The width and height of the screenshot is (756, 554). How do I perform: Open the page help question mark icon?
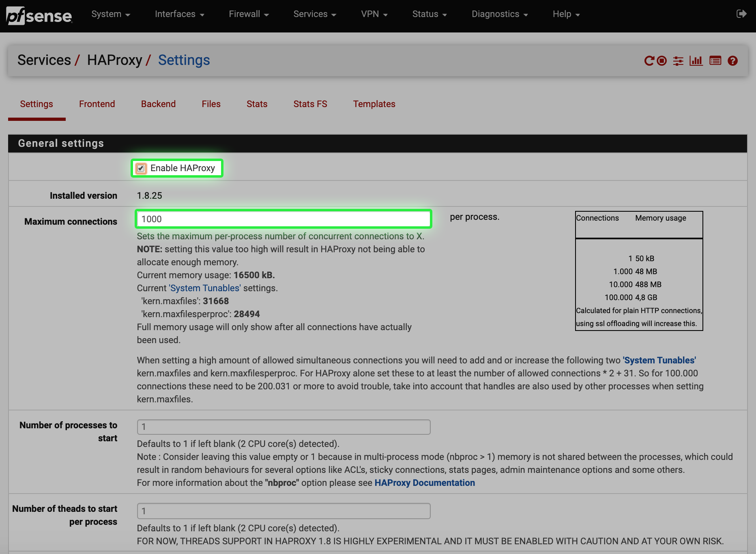coord(732,61)
